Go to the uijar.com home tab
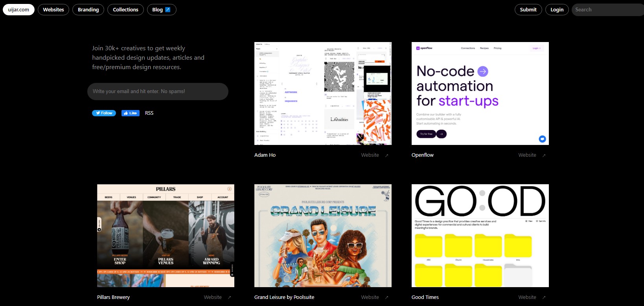644x306 pixels. [x=18, y=10]
